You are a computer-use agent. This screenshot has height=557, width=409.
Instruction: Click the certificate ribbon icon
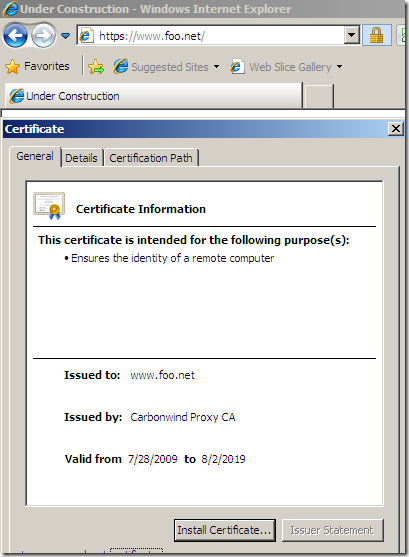(x=49, y=206)
